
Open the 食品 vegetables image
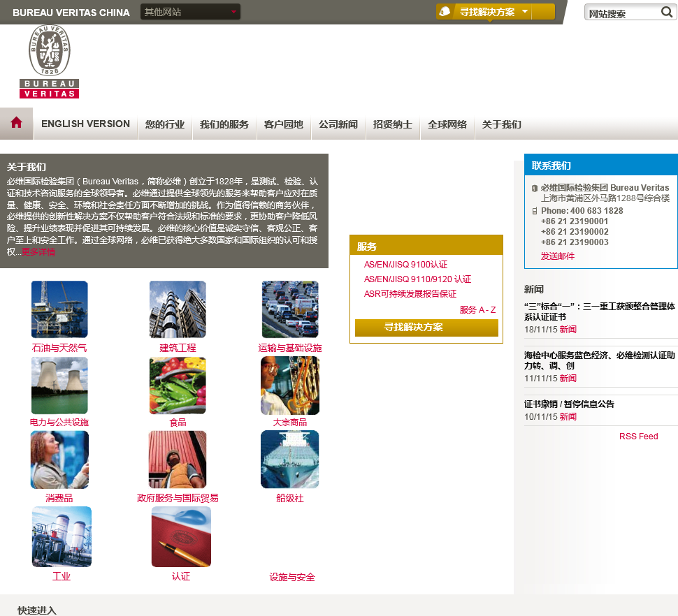(178, 386)
